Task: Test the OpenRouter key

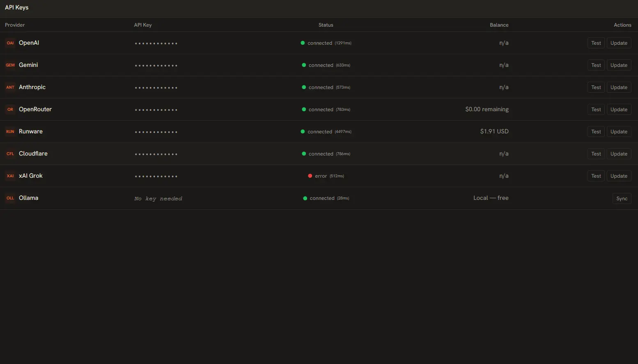Action: coord(596,110)
